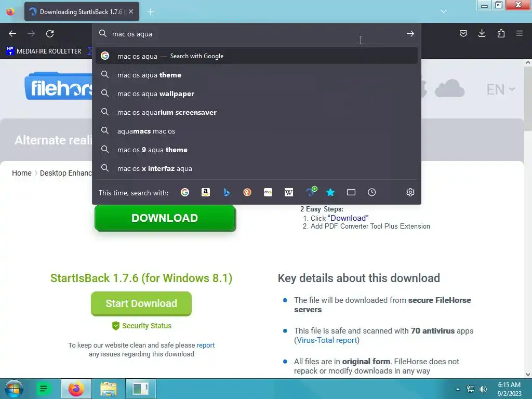Open the Pocket save icon

click(463, 33)
